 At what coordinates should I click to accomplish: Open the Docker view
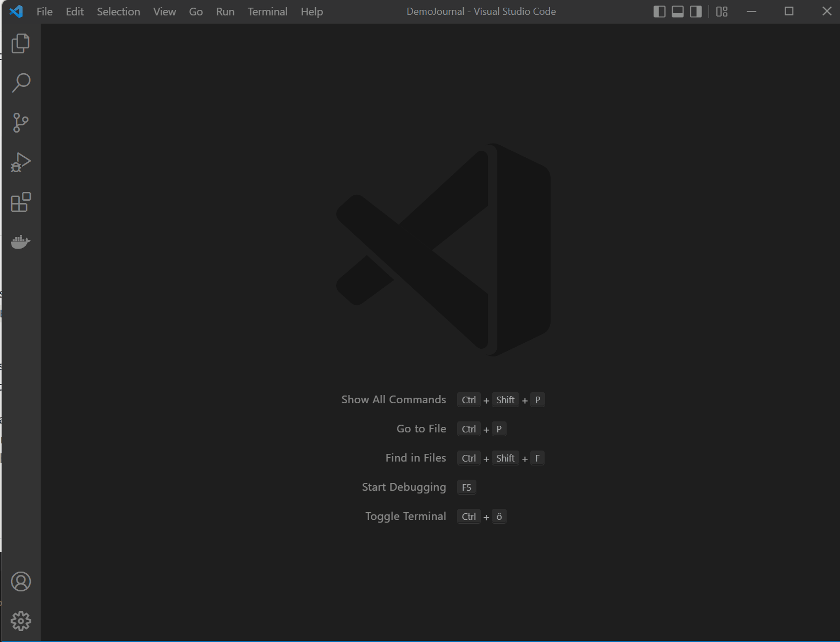(21, 242)
